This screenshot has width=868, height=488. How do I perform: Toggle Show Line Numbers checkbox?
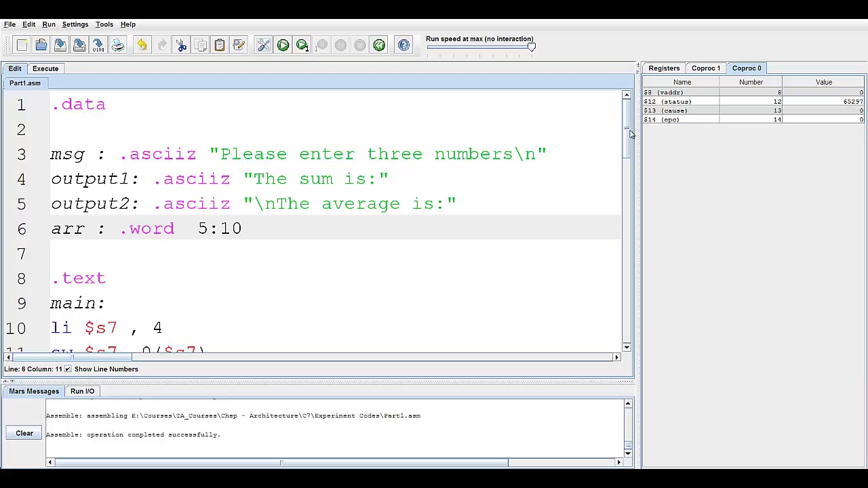point(68,369)
